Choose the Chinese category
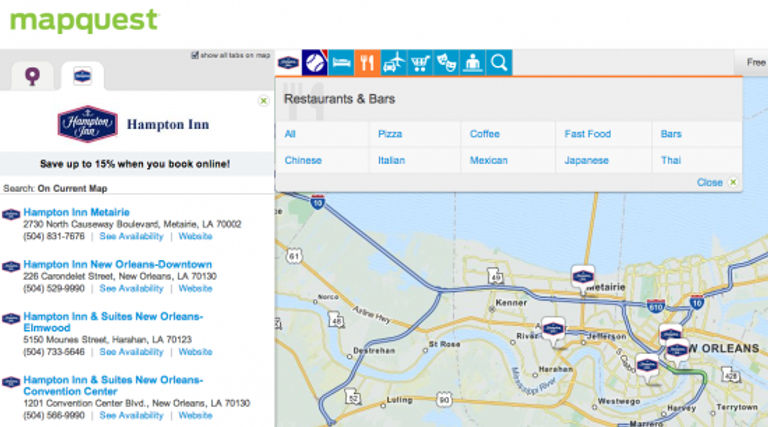This screenshot has width=768, height=427. pyautogui.click(x=303, y=161)
